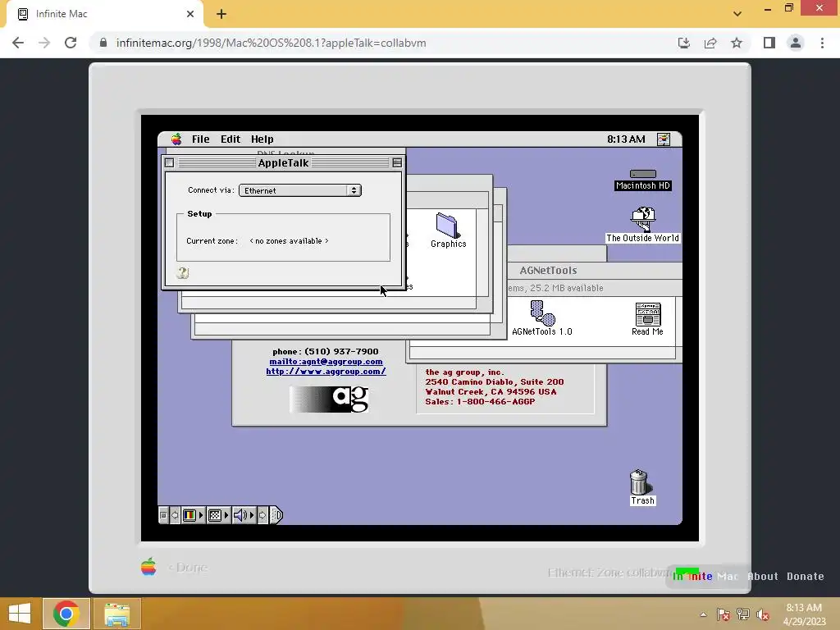Screen dimensions: 840x630
Task: Go back using the browser back arrow
Action: (x=18, y=43)
